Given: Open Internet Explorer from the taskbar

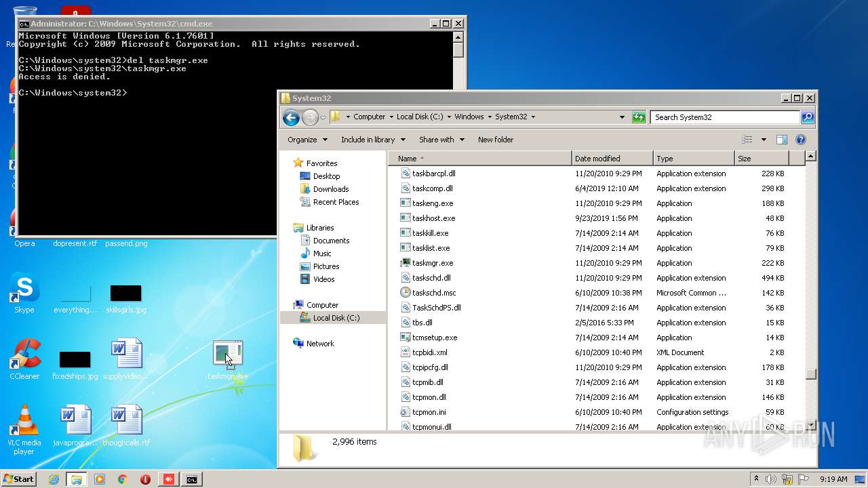Looking at the screenshot, I should click(54, 479).
